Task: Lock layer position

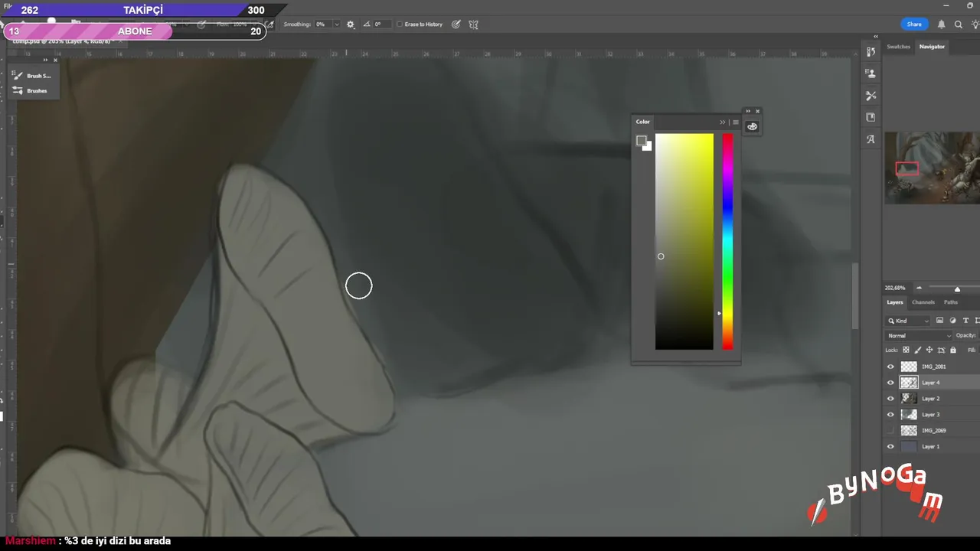Action: point(929,350)
